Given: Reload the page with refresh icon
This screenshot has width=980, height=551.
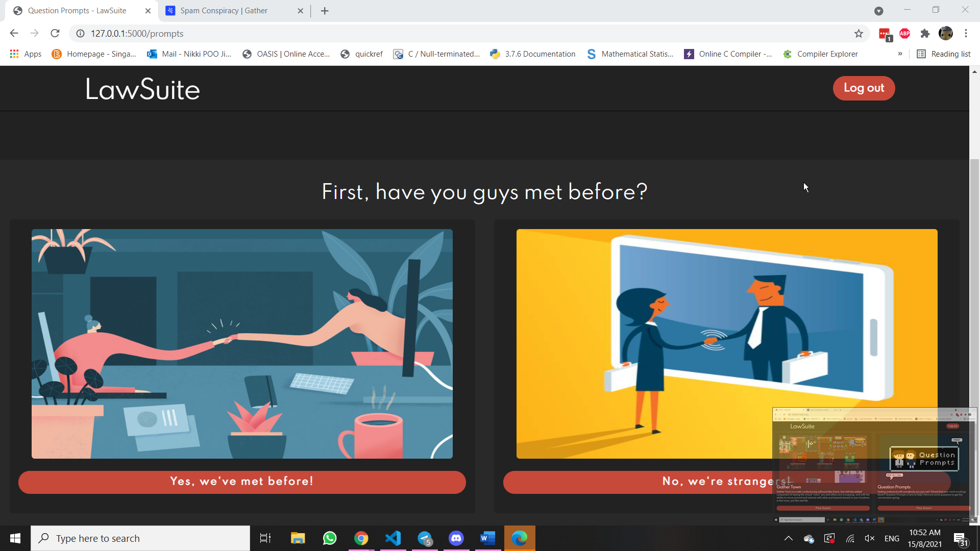Looking at the screenshot, I should (x=55, y=34).
